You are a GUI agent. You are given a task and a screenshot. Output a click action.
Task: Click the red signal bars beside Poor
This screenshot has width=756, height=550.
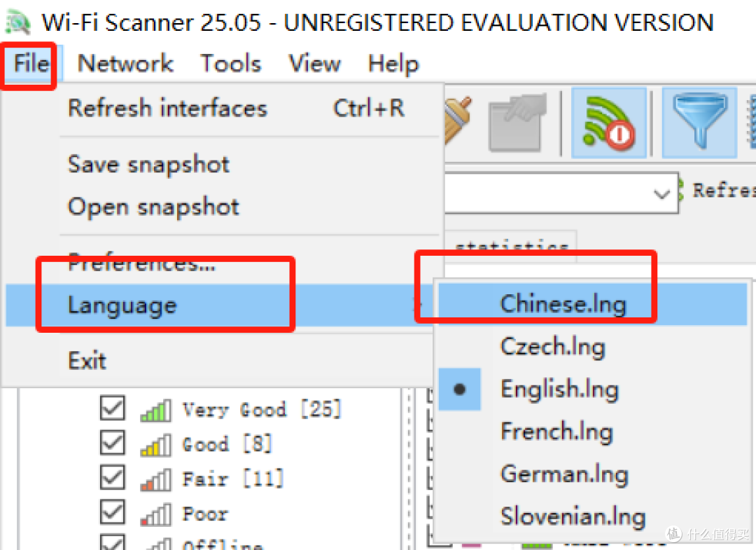pos(155,514)
